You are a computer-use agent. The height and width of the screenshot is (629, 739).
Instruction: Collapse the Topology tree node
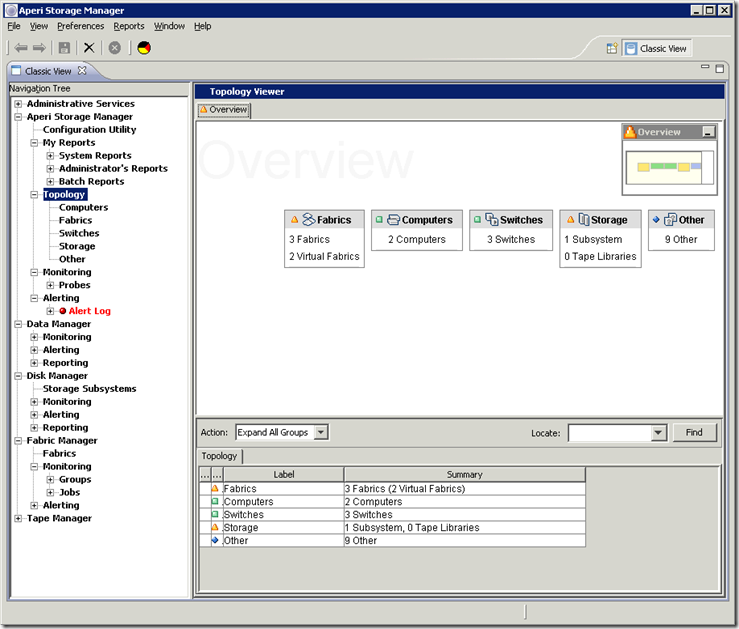pyautogui.click(x=34, y=195)
